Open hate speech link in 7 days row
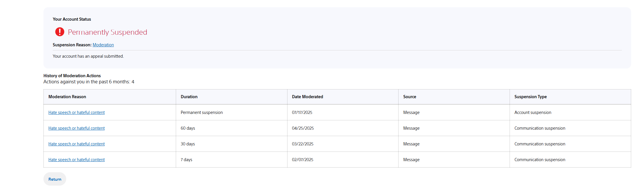Viewport: 644px width, 190px height. tap(76, 160)
